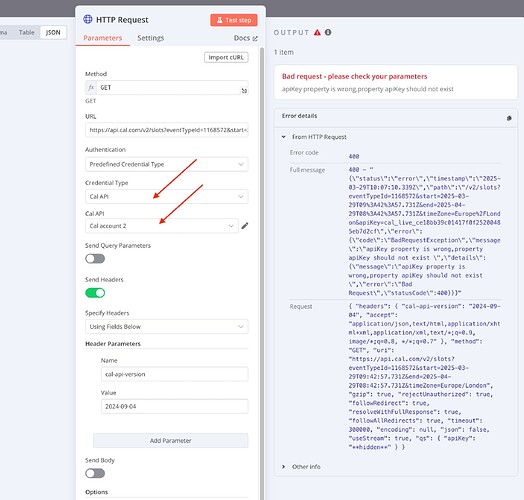The height and width of the screenshot is (500, 524).
Task: Edit the Cal account 2 credential pencil icon
Action: tap(245, 226)
